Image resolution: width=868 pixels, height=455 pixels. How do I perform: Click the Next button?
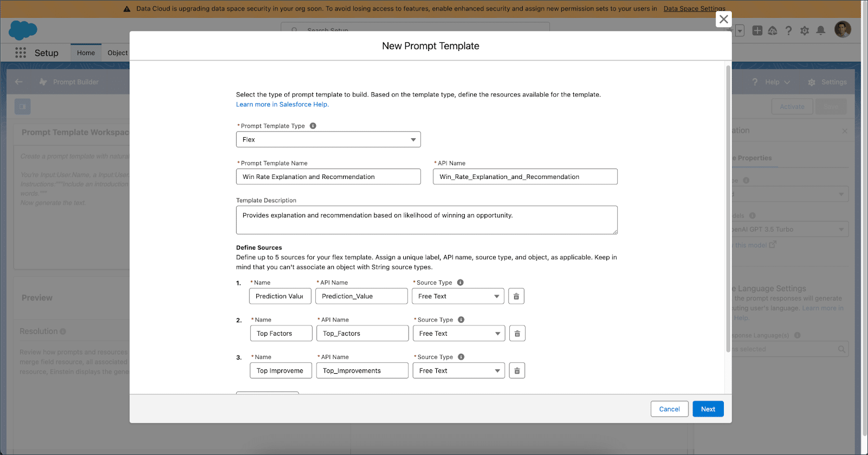tap(708, 409)
